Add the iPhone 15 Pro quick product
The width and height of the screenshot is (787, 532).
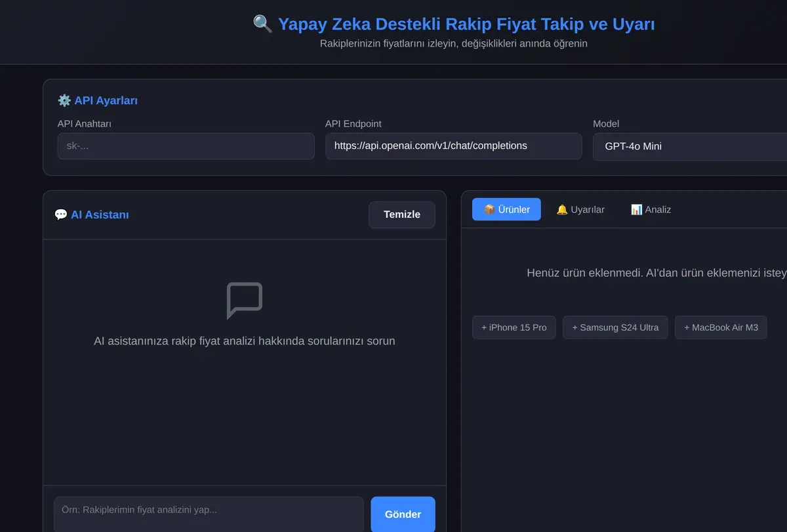point(514,327)
